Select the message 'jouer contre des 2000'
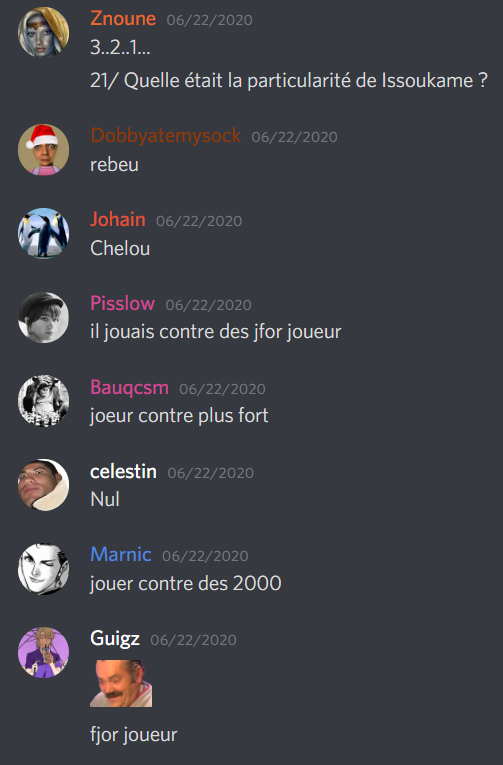This screenshot has height=765, width=503. (x=186, y=584)
